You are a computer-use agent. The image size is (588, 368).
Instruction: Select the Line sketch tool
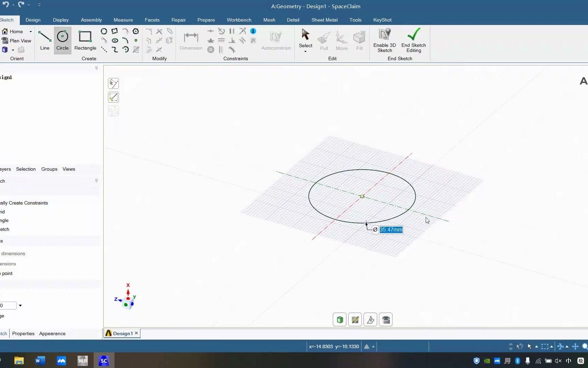[x=45, y=40]
